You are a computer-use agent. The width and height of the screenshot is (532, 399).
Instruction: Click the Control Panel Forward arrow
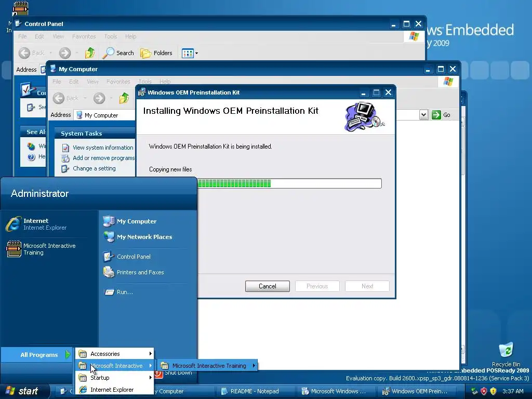[x=65, y=53]
